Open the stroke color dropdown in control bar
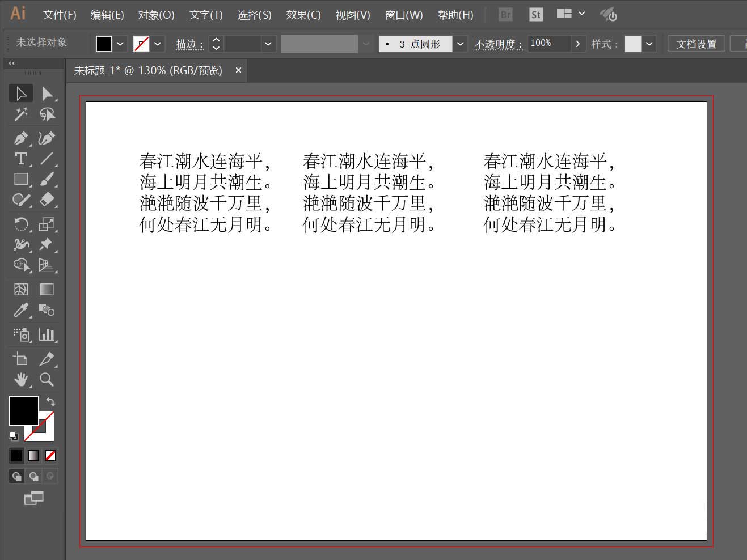The height and width of the screenshot is (560, 747). (158, 44)
